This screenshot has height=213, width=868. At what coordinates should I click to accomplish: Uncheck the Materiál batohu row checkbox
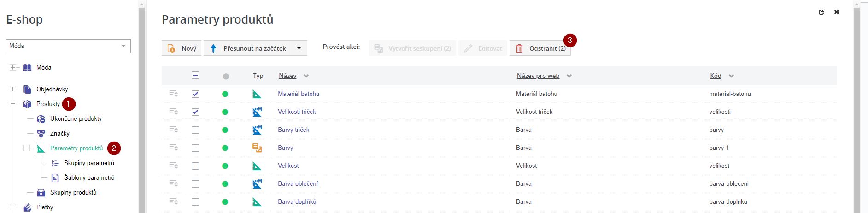tap(195, 94)
